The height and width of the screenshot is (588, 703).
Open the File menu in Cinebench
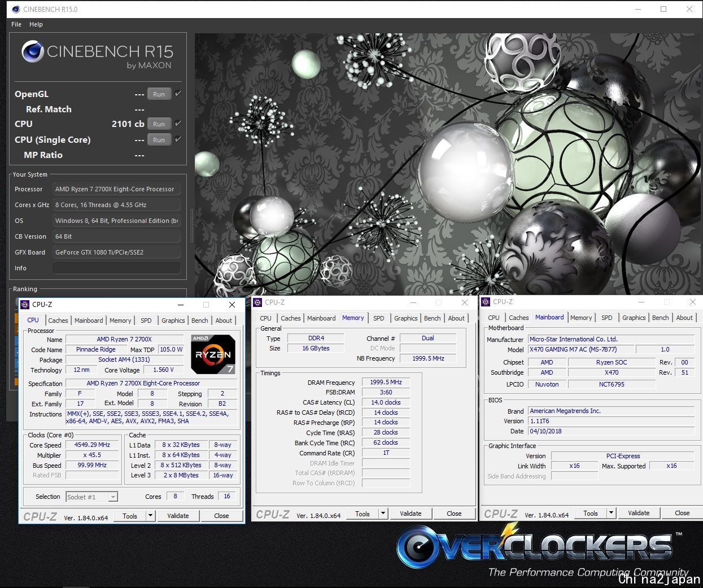pyautogui.click(x=16, y=24)
